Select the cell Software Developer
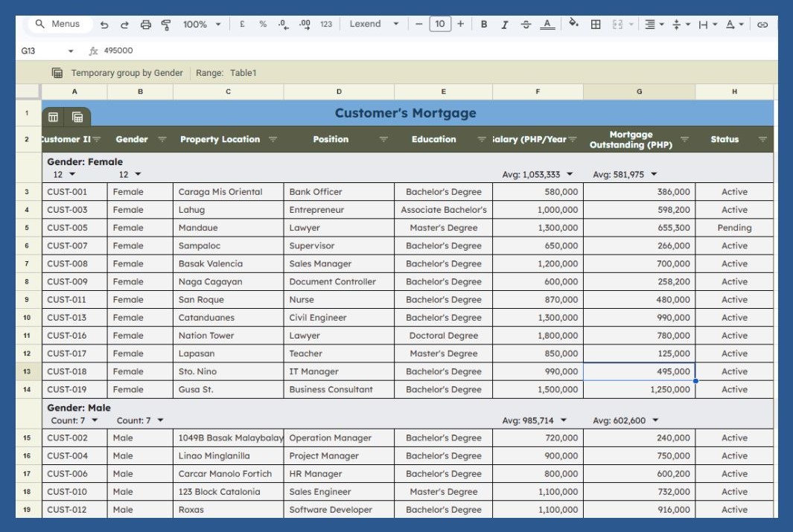The image size is (793, 532). click(339, 510)
